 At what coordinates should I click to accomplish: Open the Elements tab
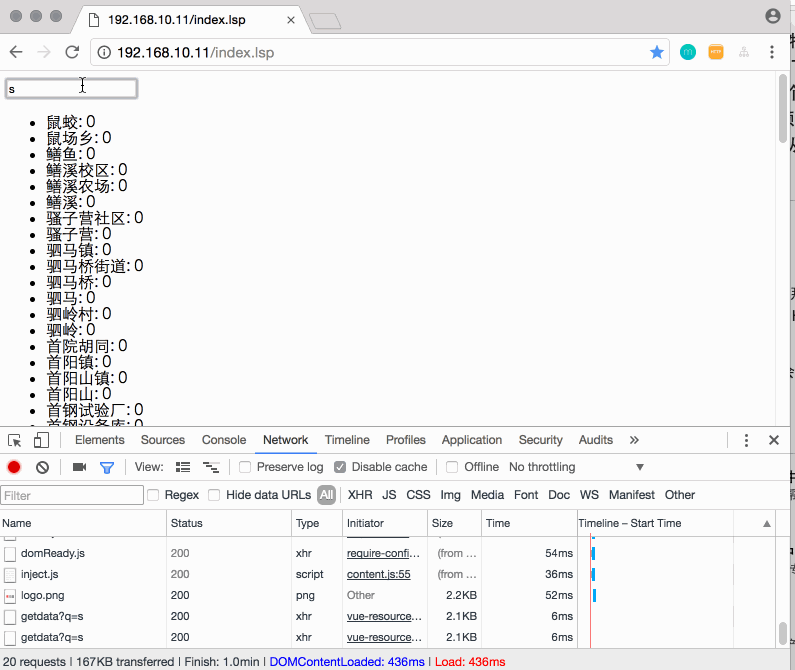pyautogui.click(x=100, y=440)
